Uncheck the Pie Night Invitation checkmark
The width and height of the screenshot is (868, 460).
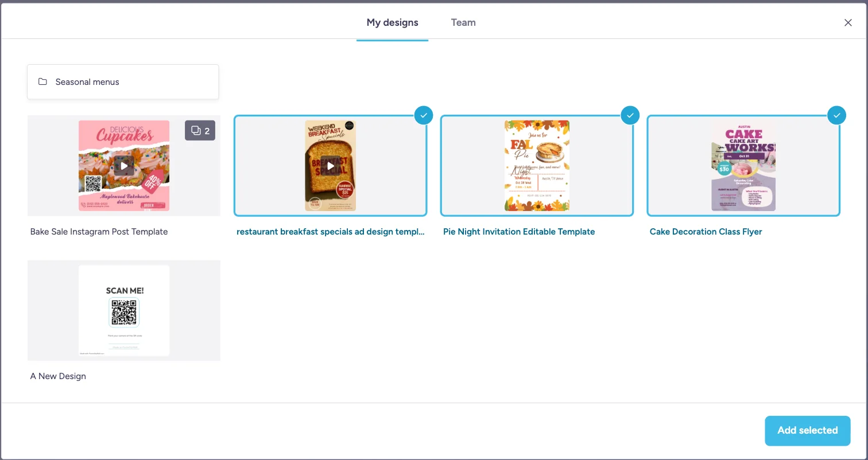point(630,115)
